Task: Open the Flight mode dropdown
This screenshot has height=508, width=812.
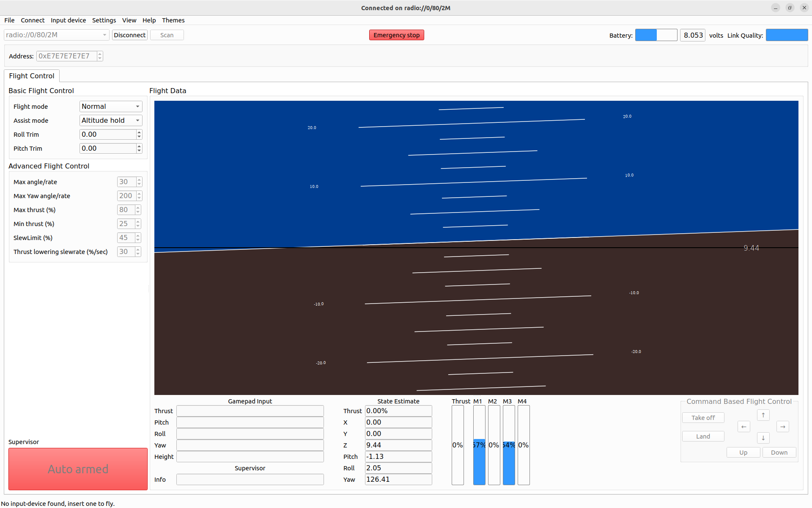Action: coord(111,107)
